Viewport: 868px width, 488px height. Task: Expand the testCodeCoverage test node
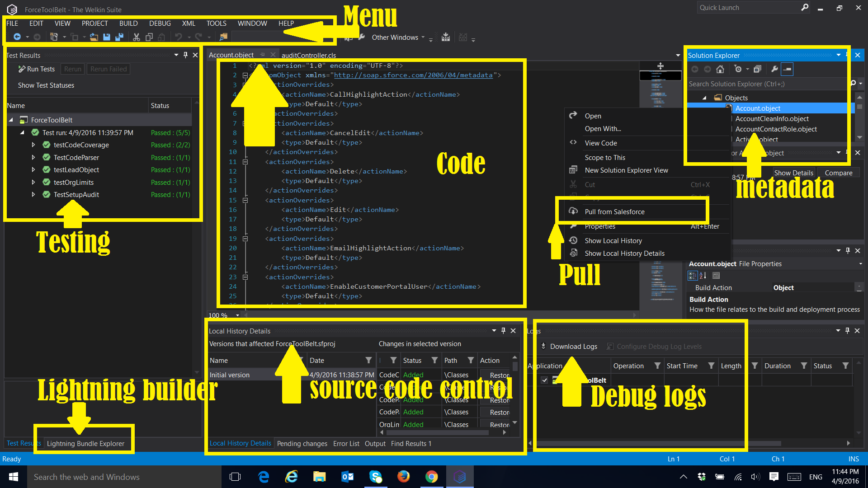(33, 145)
